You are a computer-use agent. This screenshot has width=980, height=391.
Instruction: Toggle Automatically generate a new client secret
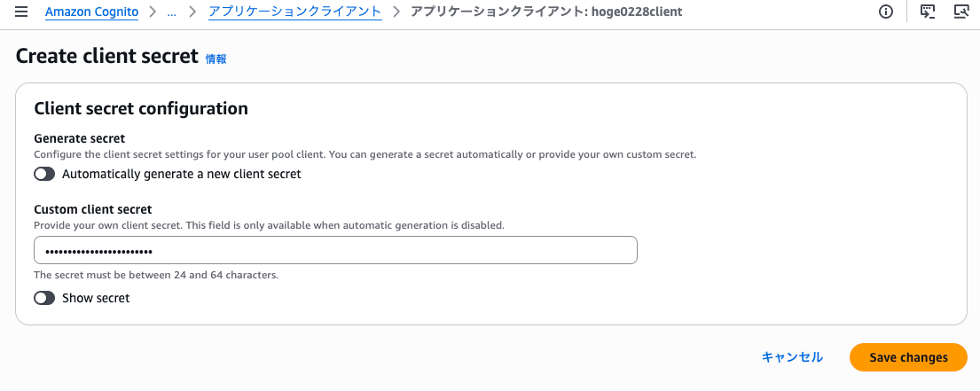(x=44, y=175)
